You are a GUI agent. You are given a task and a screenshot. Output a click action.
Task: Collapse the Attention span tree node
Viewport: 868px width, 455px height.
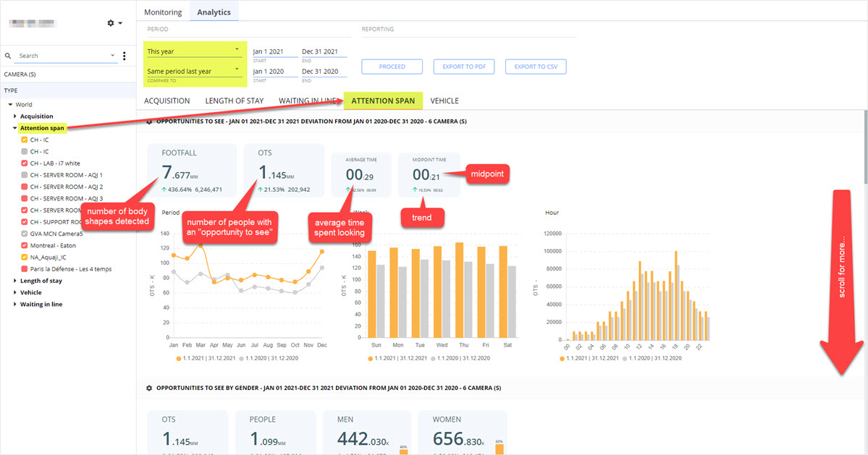(x=15, y=128)
